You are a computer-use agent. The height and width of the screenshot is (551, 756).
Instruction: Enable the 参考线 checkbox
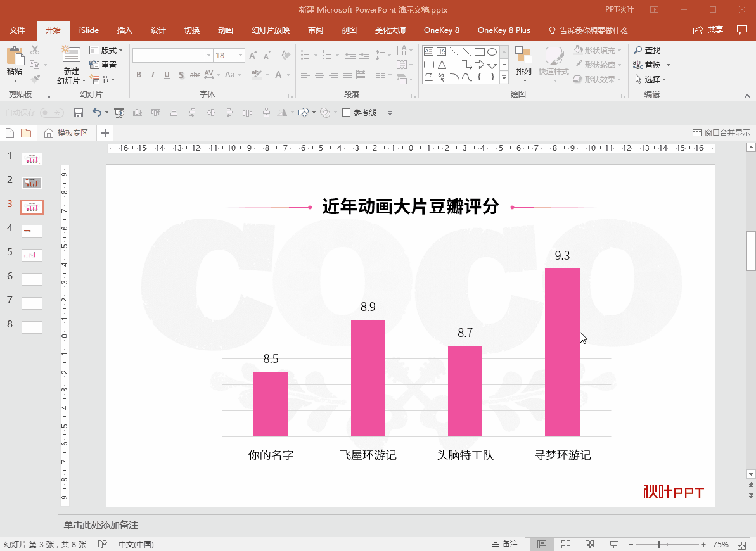(346, 113)
